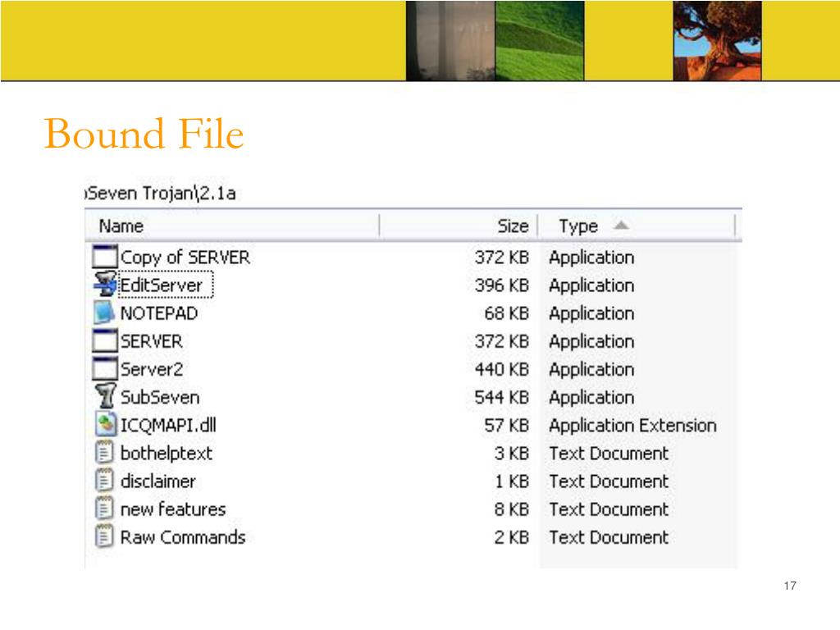Image resolution: width=840 pixels, height=630 pixels.
Task: Click the NOTEPAD application icon
Action: tap(104, 313)
